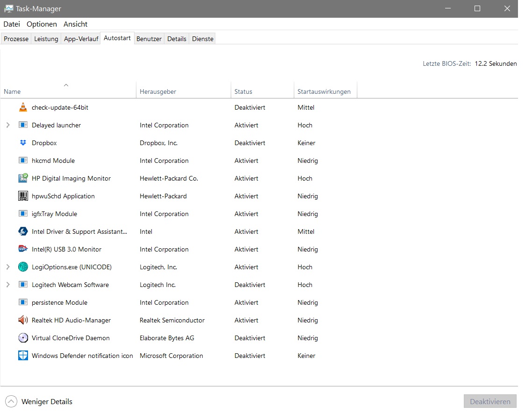
Task: Click the HP Digital Imaging Monitor icon
Action: 23,178
